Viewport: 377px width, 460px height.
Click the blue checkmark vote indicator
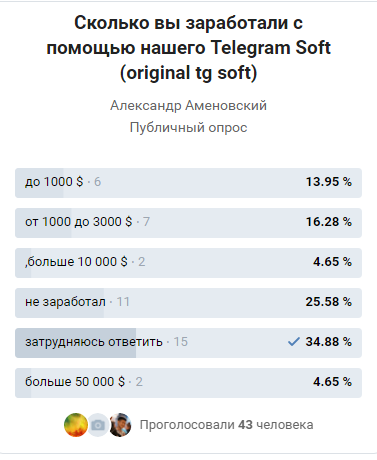[294, 342]
